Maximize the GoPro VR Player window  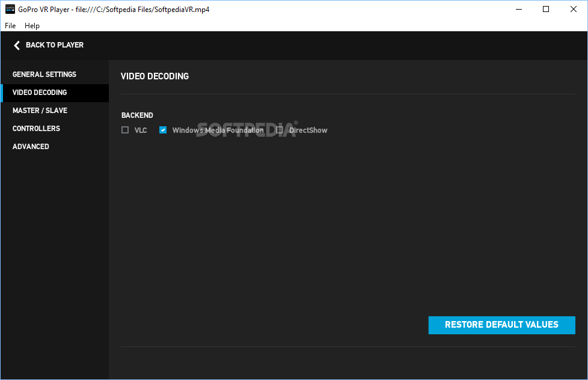coord(546,10)
